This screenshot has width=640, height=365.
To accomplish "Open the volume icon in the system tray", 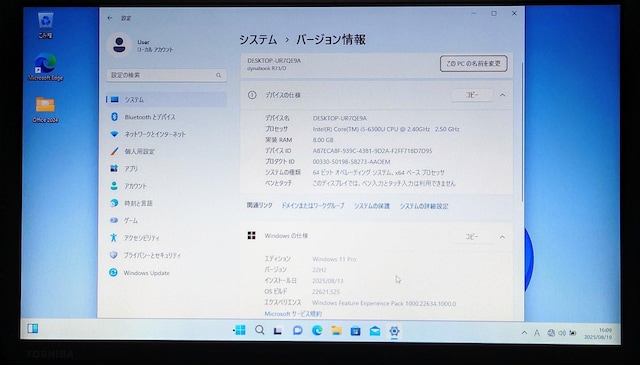I will pyautogui.click(x=562, y=333).
